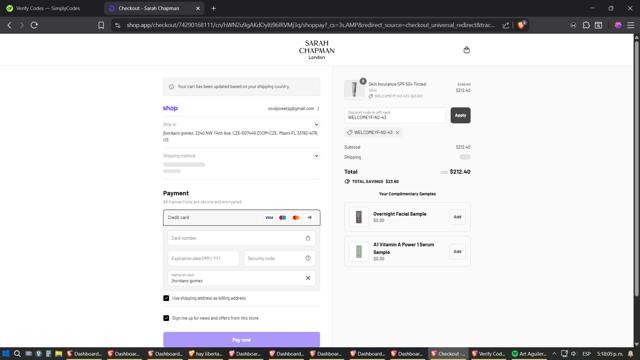Open the browser extensions puzzle icon

586,25
